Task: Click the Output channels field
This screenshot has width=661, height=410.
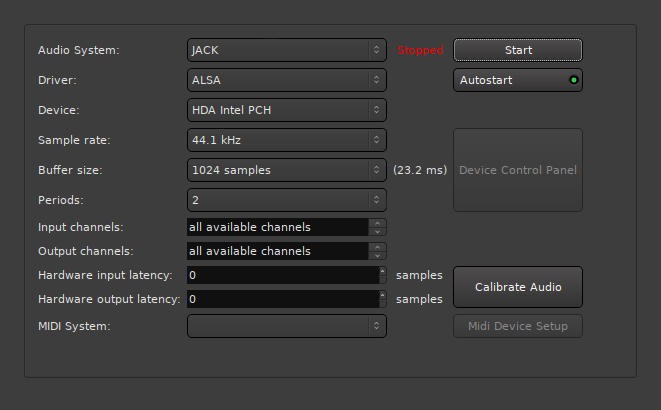Action: click(x=277, y=251)
